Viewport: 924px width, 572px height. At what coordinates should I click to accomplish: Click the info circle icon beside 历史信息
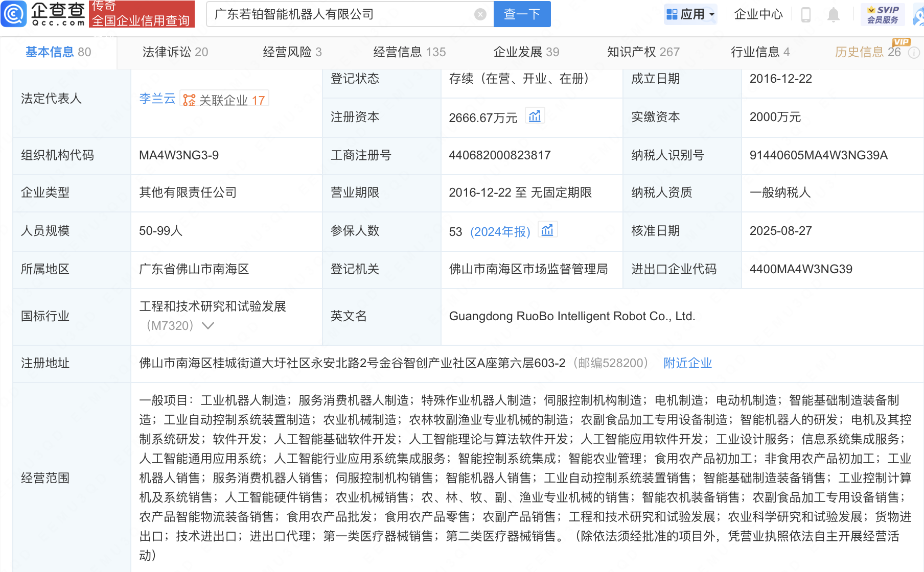[x=914, y=53]
